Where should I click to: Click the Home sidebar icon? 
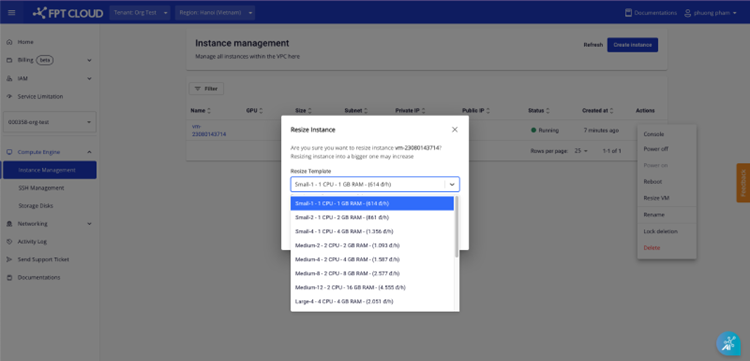coord(9,42)
